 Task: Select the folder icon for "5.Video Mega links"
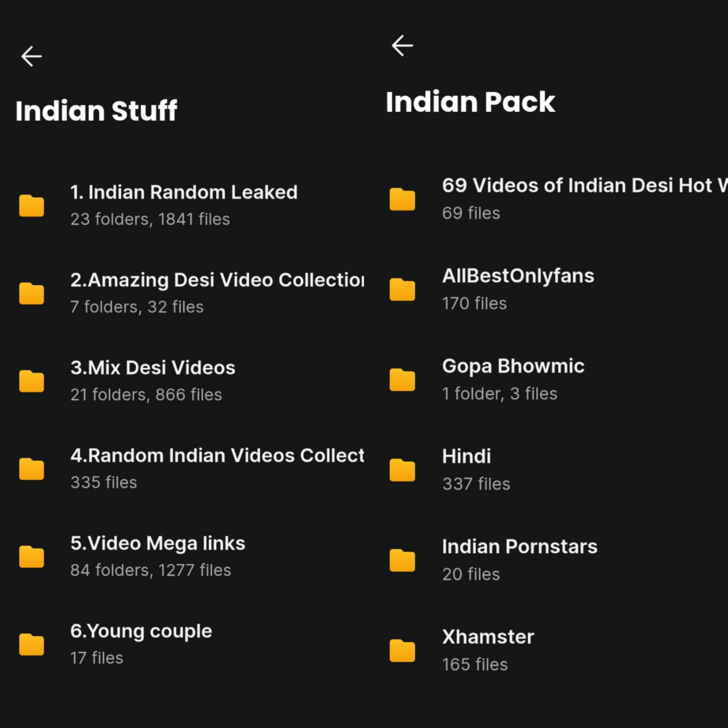[31, 556]
